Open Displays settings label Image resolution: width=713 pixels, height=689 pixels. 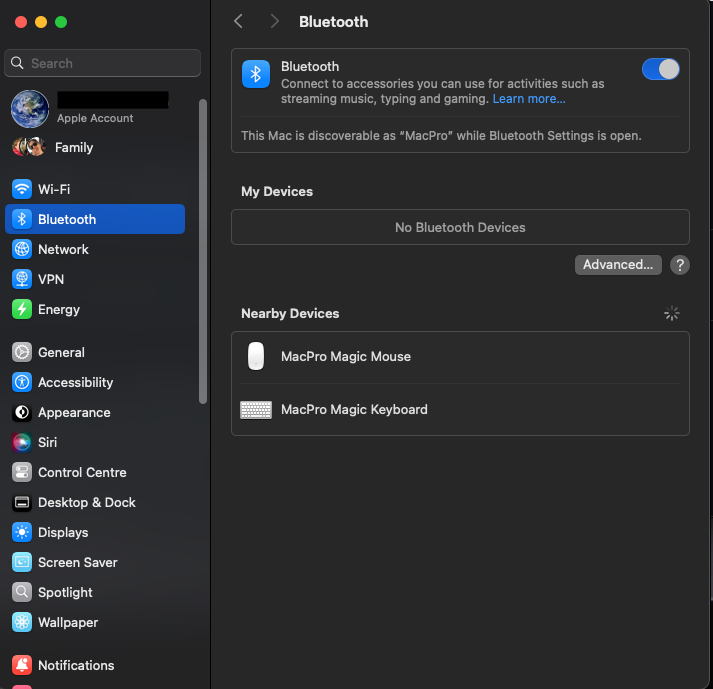pos(63,533)
